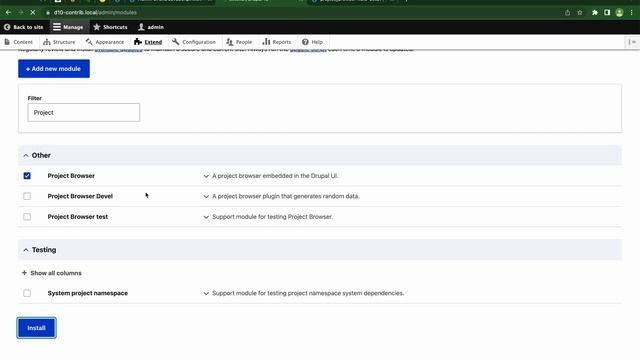The width and height of the screenshot is (640, 360).
Task: Click the URL address bar
Action: point(302,13)
